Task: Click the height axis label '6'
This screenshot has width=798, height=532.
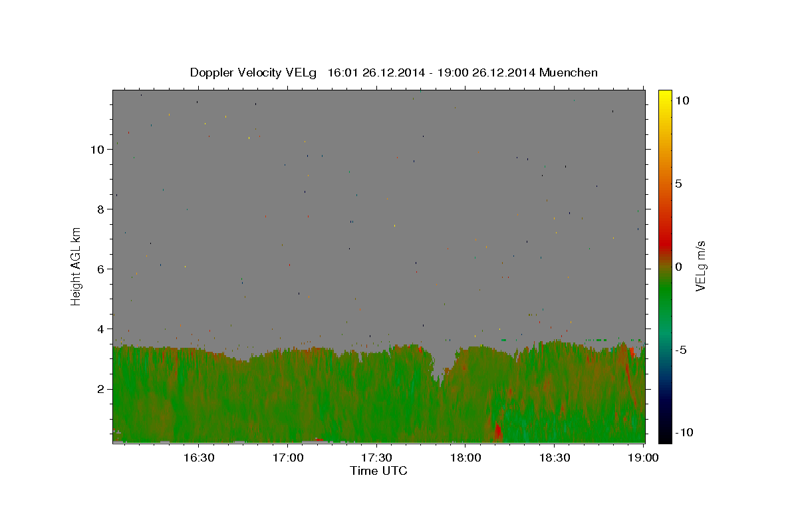Action: click(x=100, y=269)
